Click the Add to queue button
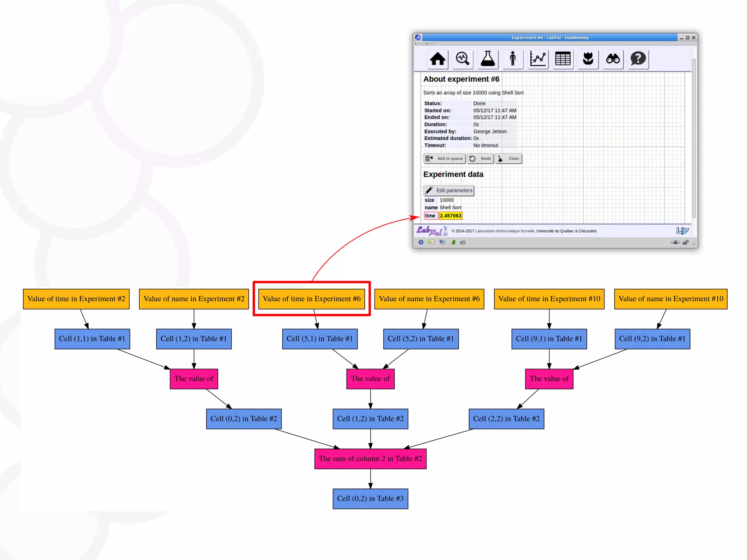 pyautogui.click(x=444, y=159)
